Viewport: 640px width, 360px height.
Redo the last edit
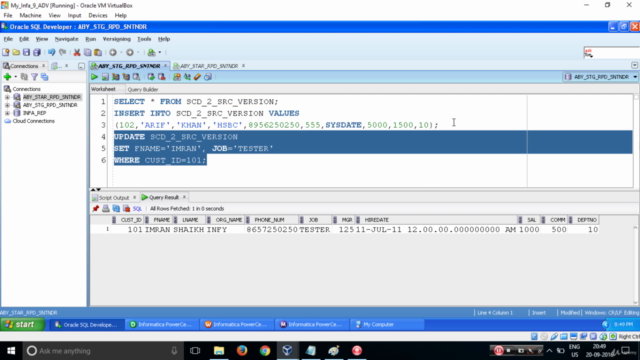(62, 52)
